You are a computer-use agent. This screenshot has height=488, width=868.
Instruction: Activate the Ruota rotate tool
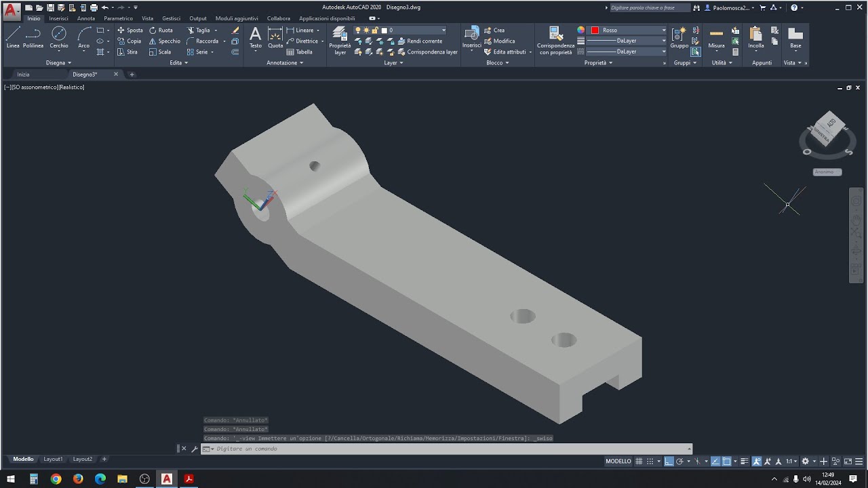coord(161,30)
